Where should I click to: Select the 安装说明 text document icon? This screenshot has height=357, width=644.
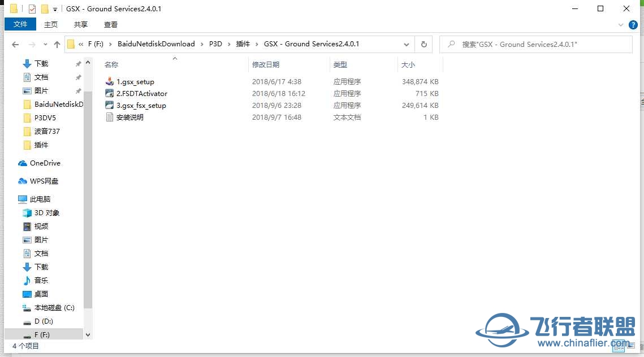109,117
